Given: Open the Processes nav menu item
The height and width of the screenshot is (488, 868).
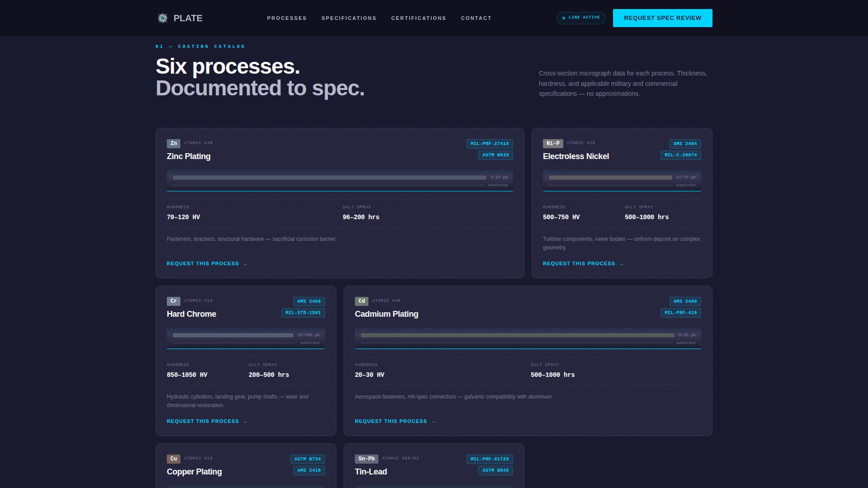Looking at the screenshot, I should click(287, 18).
